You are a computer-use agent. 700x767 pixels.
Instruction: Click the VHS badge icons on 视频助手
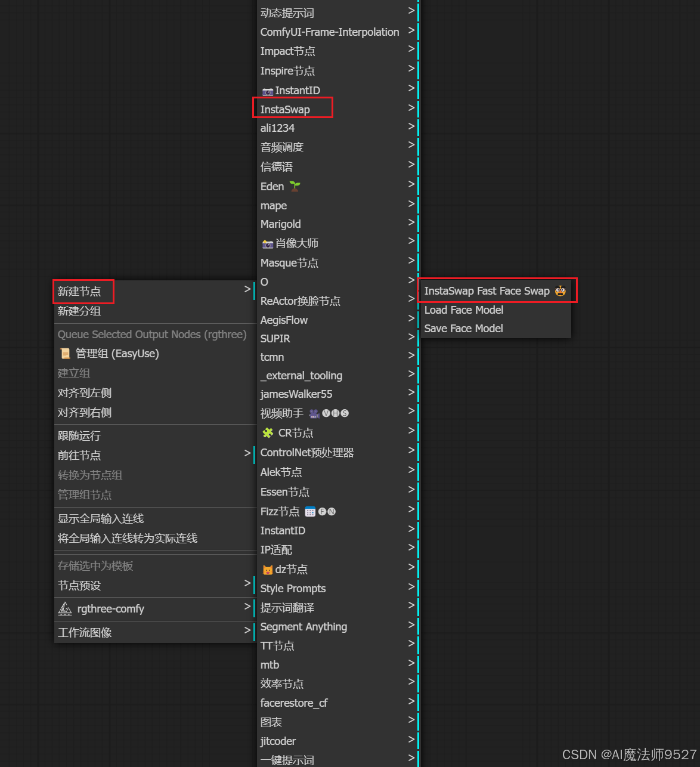[336, 413]
